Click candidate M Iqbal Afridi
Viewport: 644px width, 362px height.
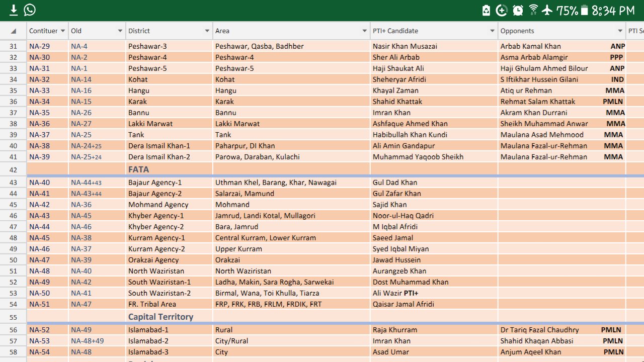point(434,227)
